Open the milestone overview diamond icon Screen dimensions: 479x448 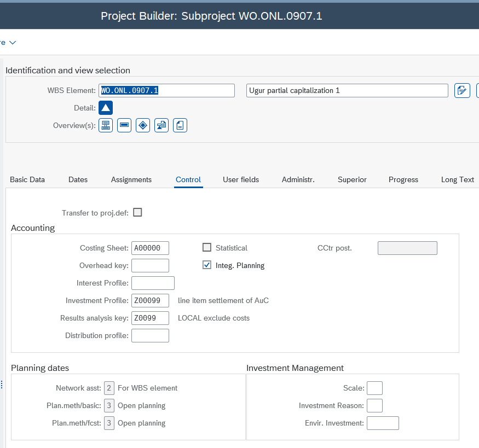[143, 125]
